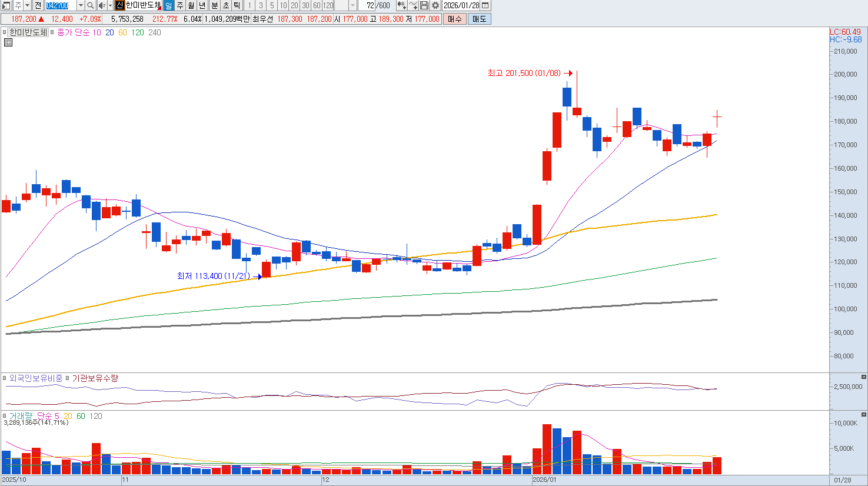
Task: Click the grid table icon under stock name
Action: coord(8,42)
